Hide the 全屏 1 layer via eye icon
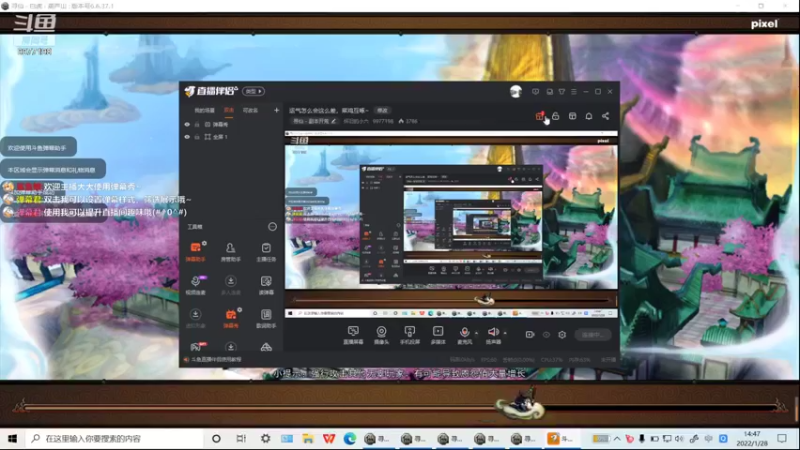Viewport: 800px width, 450px height. coord(187,137)
